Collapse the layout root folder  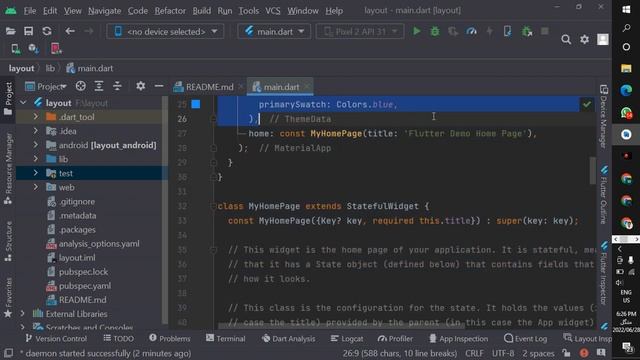coord(23,103)
